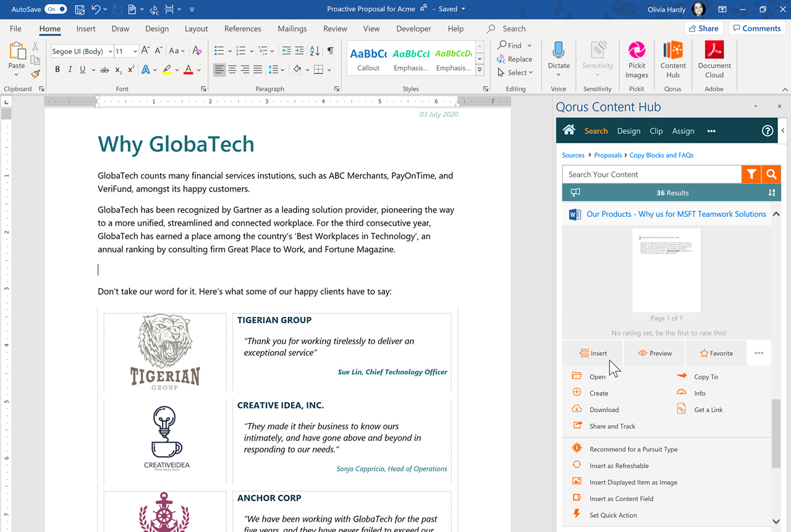Click the Qorus help question icon
The height and width of the screenshot is (532, 791).
(768, 131)
